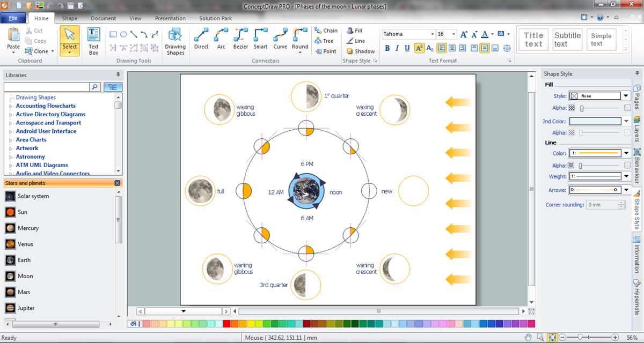The height and width of the screenshot is (343, 644).
Task: Choose the Smart connector
Action: tap(260, 39)
